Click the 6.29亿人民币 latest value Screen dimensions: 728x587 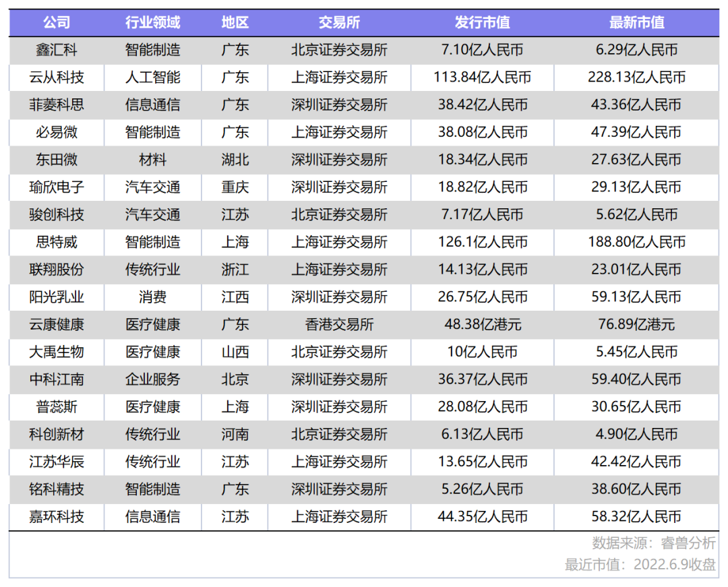click(636, 50)
